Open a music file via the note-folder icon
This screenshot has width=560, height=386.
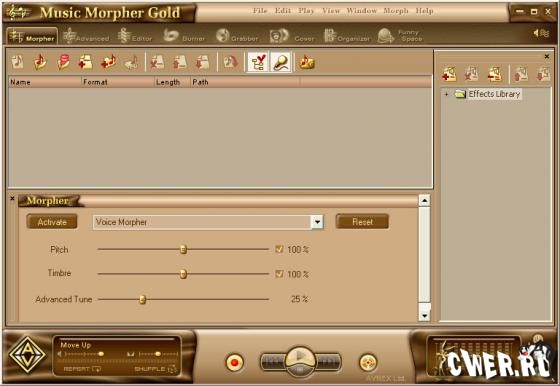(40, 62)
